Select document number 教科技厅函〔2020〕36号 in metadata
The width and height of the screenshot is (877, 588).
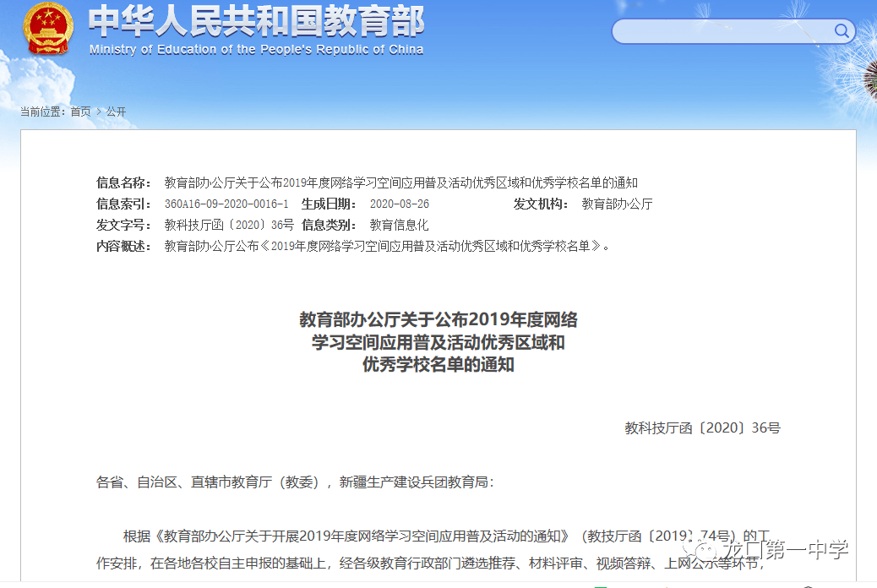(229, 225)
